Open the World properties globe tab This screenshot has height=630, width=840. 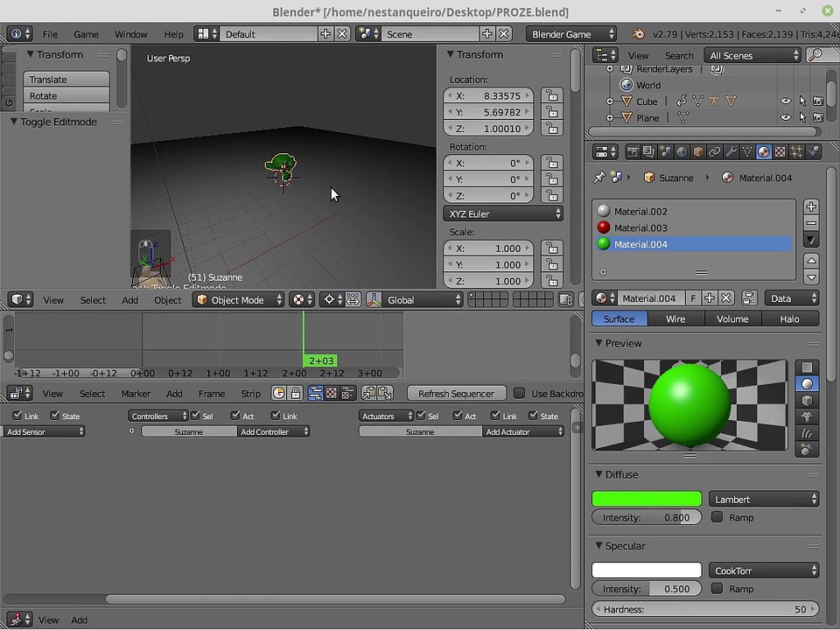682,152
